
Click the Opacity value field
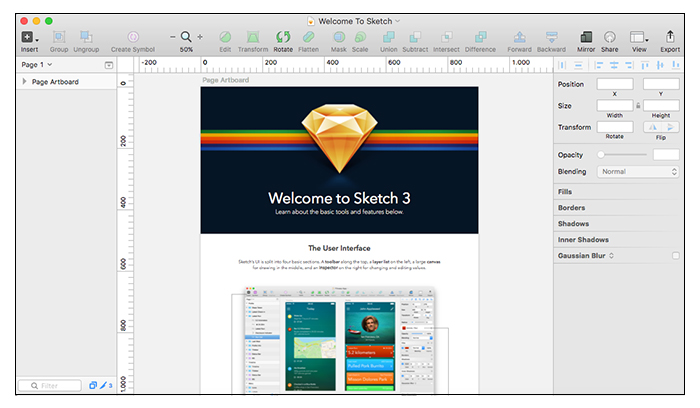click(x=666, y=155)
